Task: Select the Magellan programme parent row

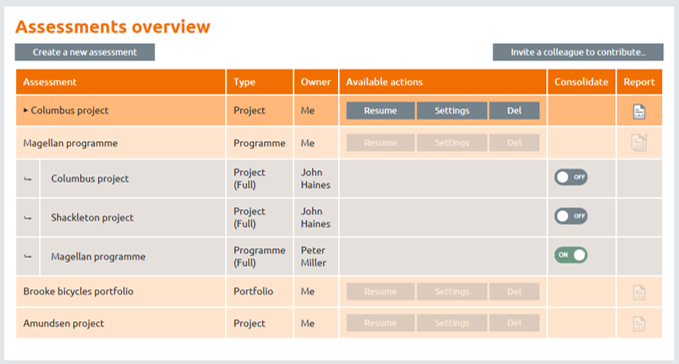Action: [339, 143]
